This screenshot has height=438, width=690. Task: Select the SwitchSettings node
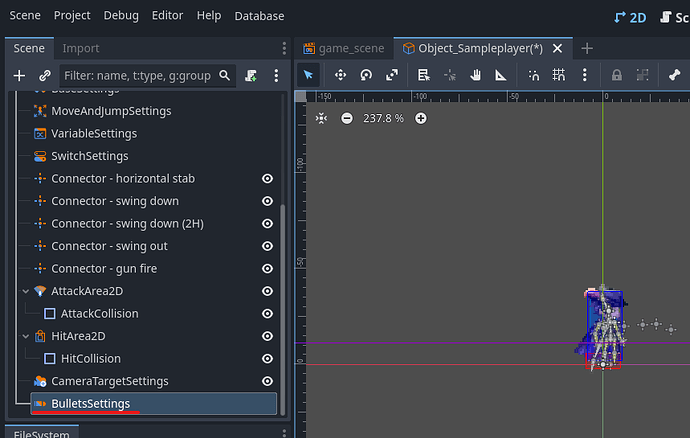89,156
